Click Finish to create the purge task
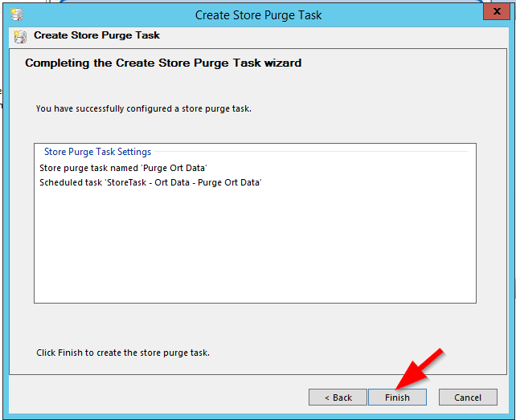Viewport: 516px width, 420px height. click(397, 398)
